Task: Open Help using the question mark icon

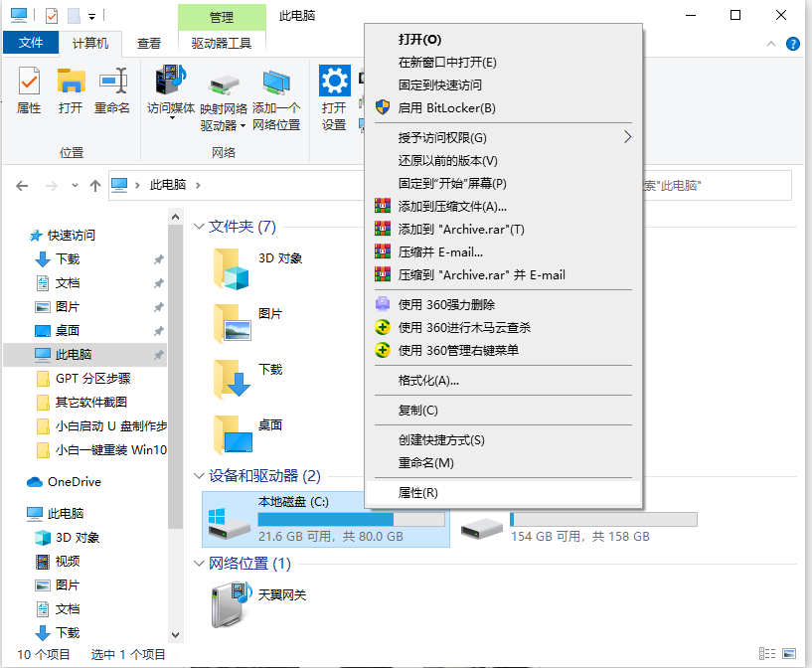Action: [x=793, y=44]
